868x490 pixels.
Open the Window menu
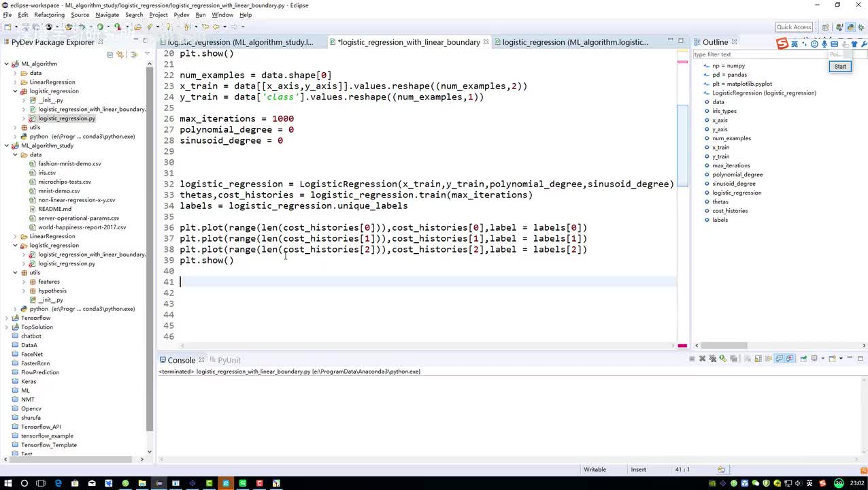222,14
